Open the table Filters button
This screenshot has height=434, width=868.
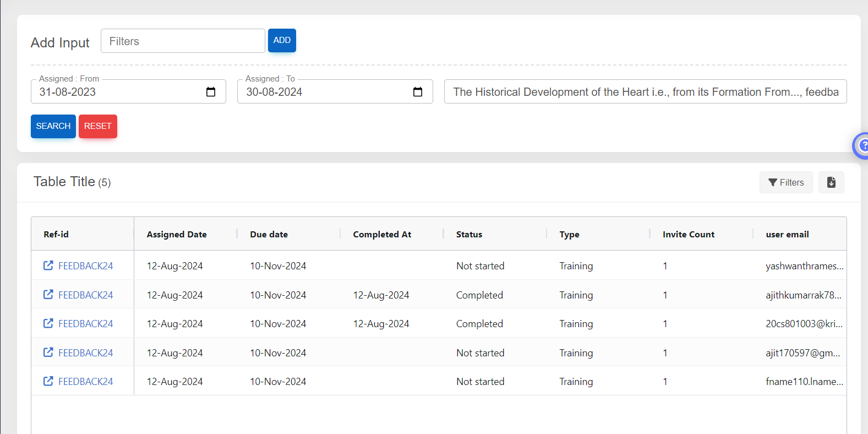[786, 182]
